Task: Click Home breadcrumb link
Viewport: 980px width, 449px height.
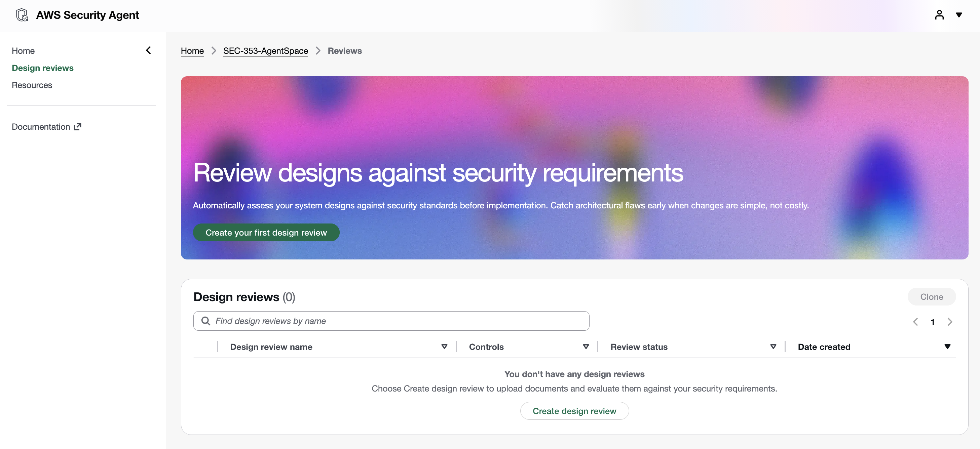Action: (192, 50)
